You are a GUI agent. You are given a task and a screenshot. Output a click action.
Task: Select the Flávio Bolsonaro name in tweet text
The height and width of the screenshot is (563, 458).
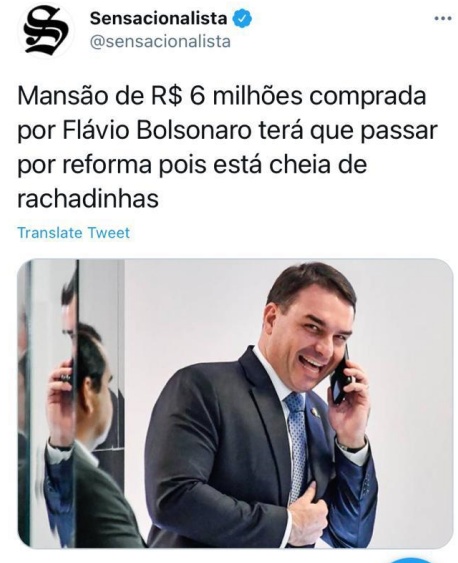coord(157,130)
